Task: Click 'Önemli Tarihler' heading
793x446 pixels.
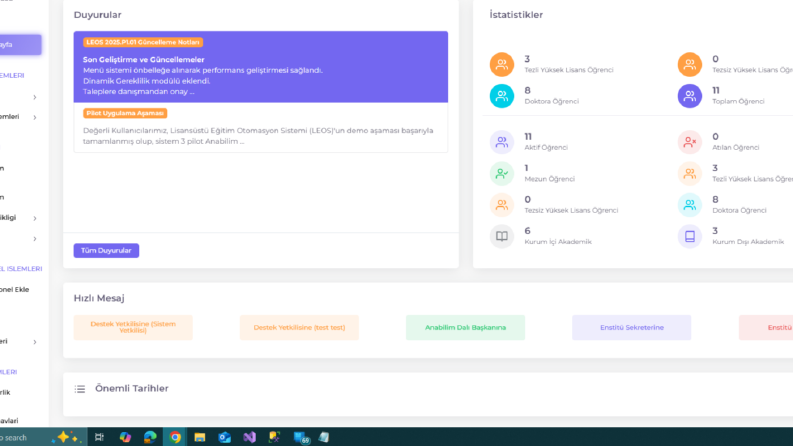Action: 132,388
